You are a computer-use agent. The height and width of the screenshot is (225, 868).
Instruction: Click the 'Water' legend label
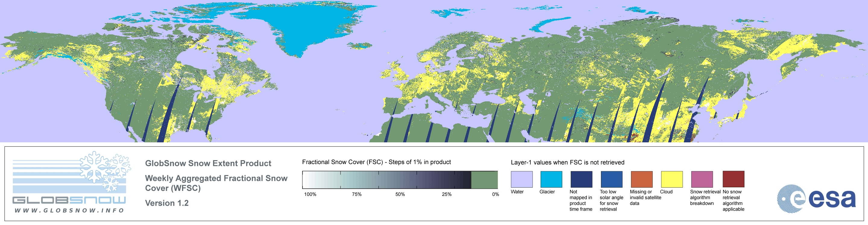tap(517, 192)
